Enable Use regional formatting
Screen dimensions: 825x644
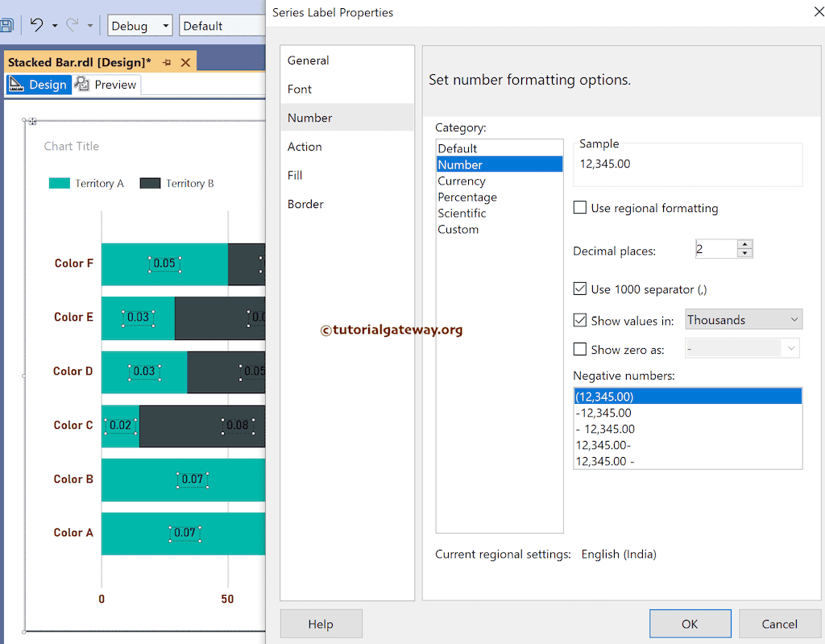click(x=579, y=207)
